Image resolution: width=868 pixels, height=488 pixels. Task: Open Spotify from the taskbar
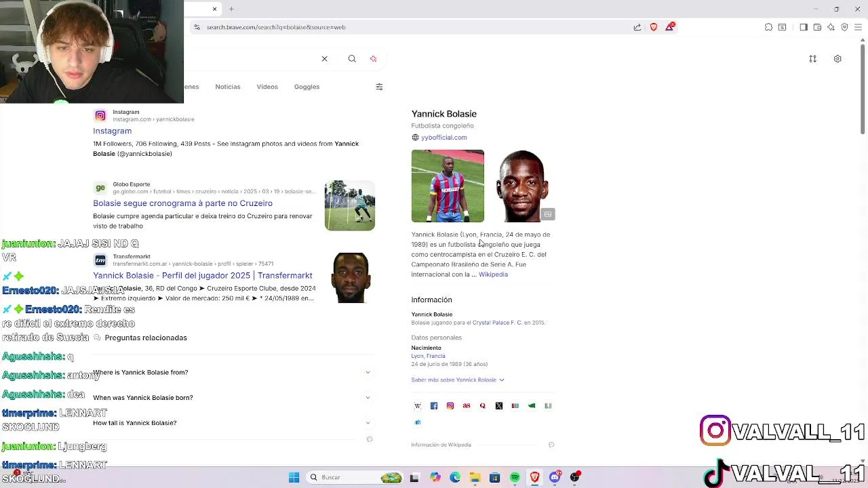click(515, 477)
